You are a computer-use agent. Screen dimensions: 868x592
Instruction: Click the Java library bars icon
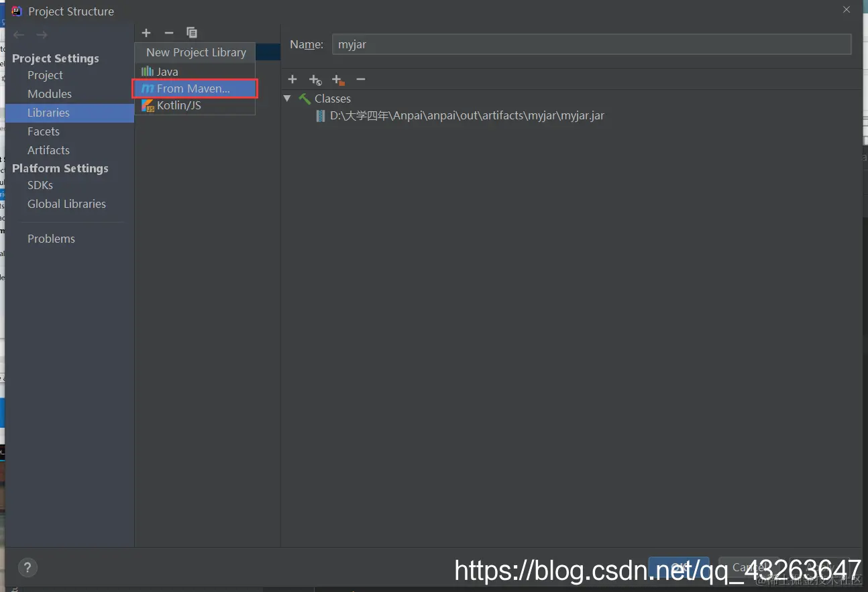coord(148,72)
